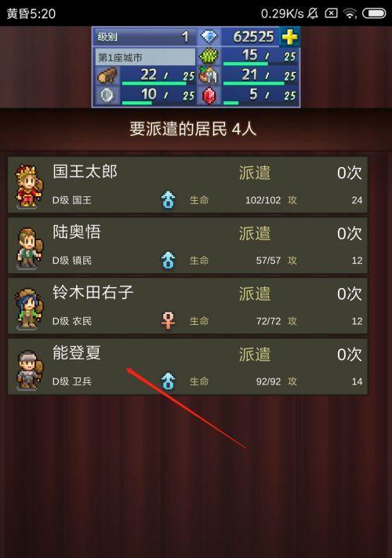Select the 陆奥悟 townsperson avatar

tap(29, 248)
